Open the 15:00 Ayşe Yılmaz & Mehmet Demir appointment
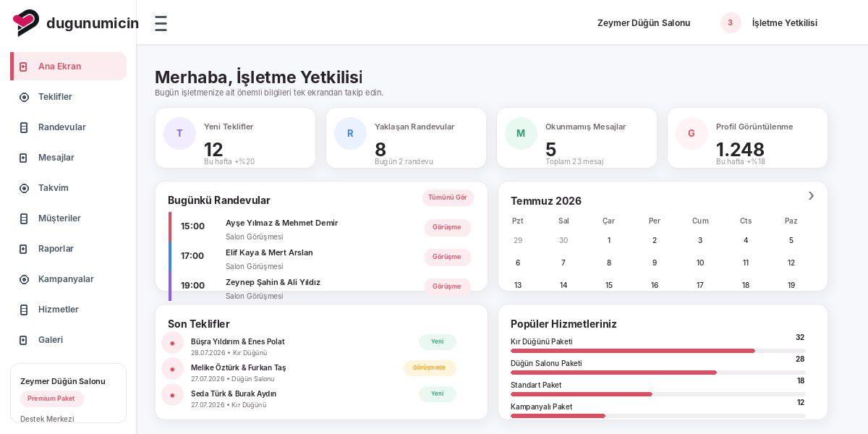The height and width of the screenshot is (434, 868). tap(320, 227)
